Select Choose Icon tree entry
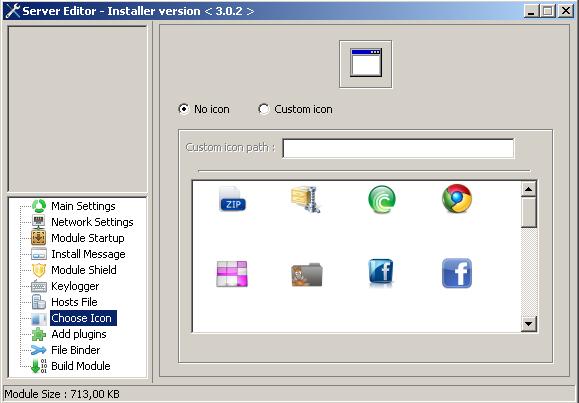579x403 pixels. 83,318
